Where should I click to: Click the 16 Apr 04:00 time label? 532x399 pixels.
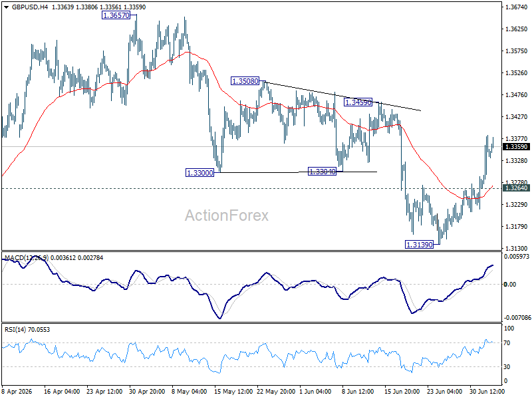tap(62, 391)
